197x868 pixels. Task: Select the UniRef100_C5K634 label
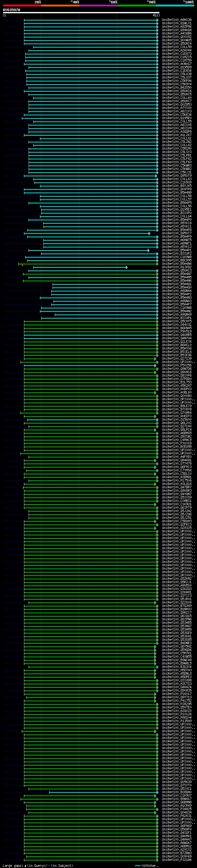(x=176, y=115)
